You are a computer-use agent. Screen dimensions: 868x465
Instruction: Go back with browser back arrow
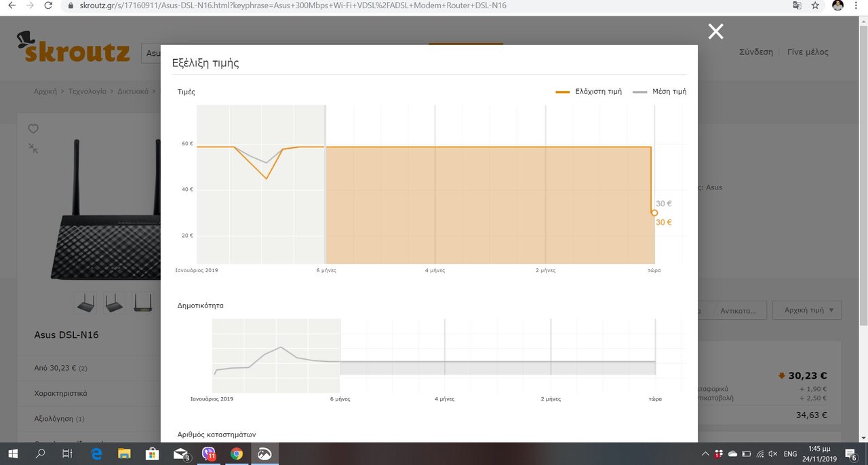11,5
